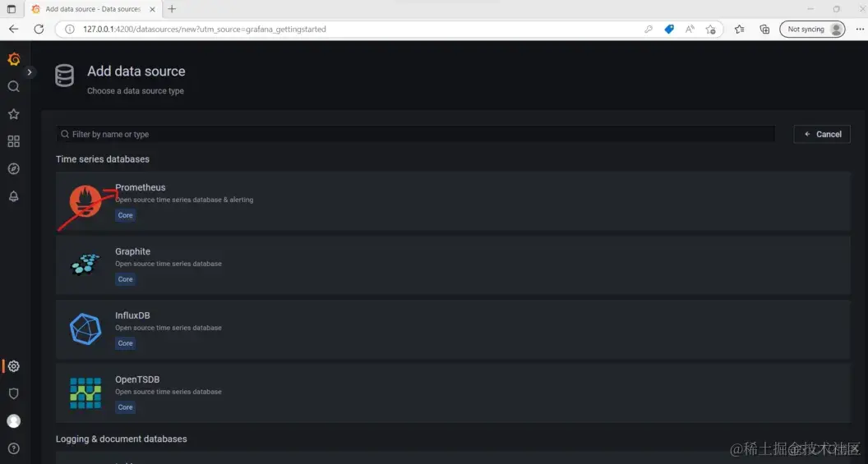The width and height of the screenshot is (868, 464).
Task: Click the Core badge under Prometheus
Action: point(125,215)
